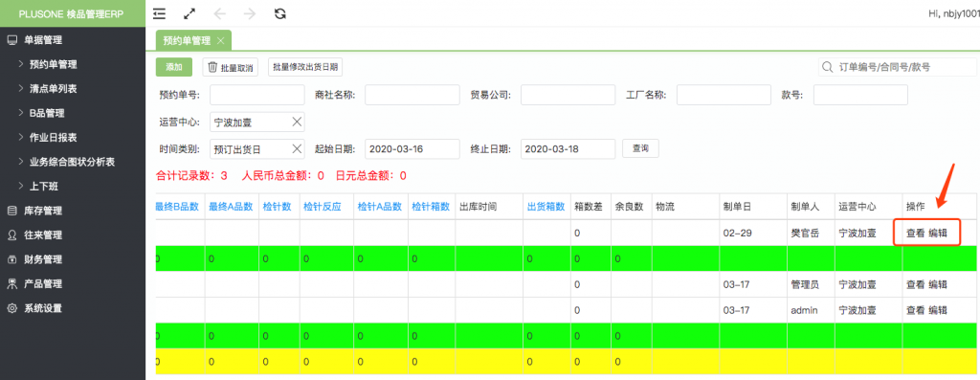Sort by the 检针反应 column header

323,207
